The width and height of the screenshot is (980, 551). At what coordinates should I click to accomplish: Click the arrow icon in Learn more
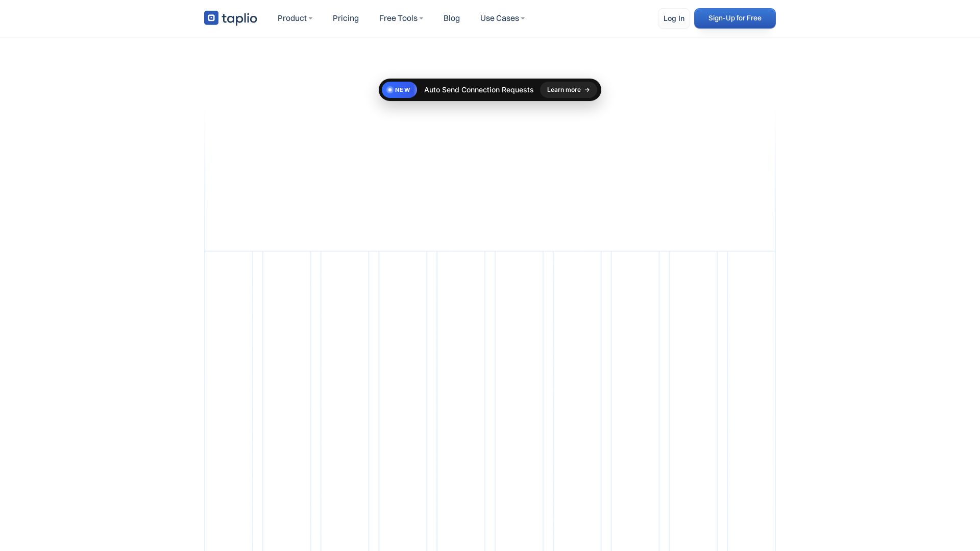point(587,90)
